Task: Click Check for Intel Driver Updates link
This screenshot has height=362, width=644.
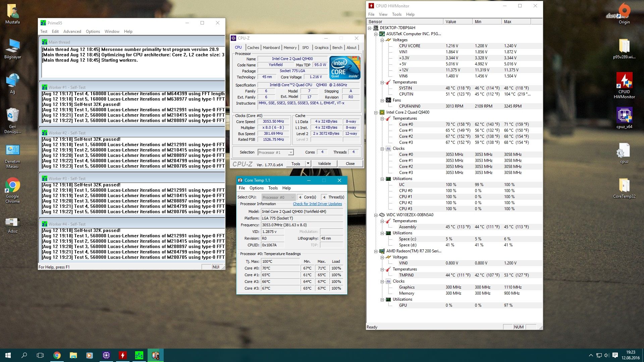Action: point(317,204)
